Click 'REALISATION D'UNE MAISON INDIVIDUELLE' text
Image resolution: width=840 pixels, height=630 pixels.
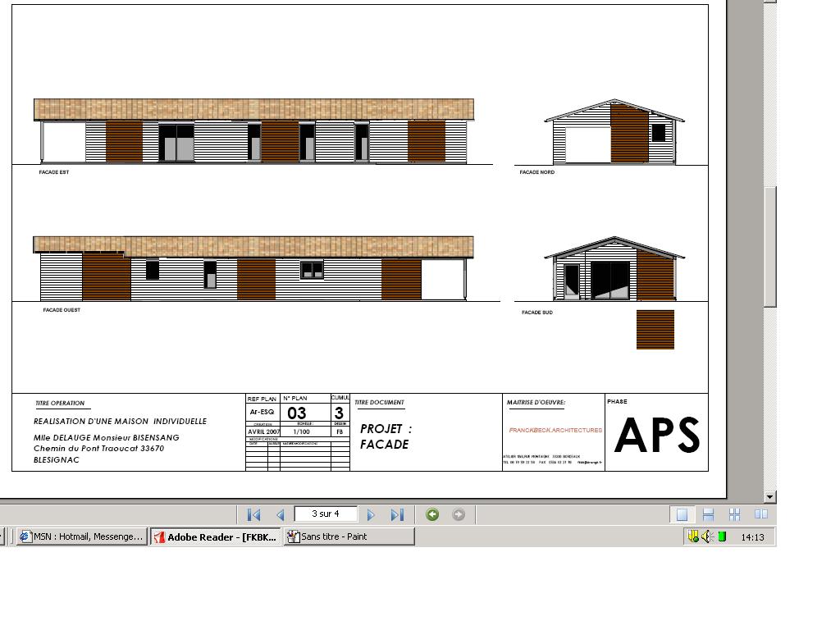click(120, 421)
